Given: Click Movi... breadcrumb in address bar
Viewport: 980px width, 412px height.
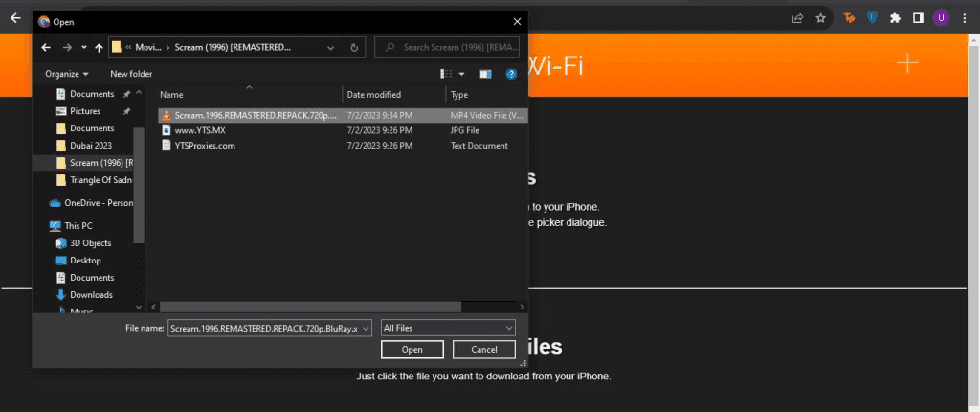Looking at the screenshot, I should pyautogui.click(x=148, y=48).
